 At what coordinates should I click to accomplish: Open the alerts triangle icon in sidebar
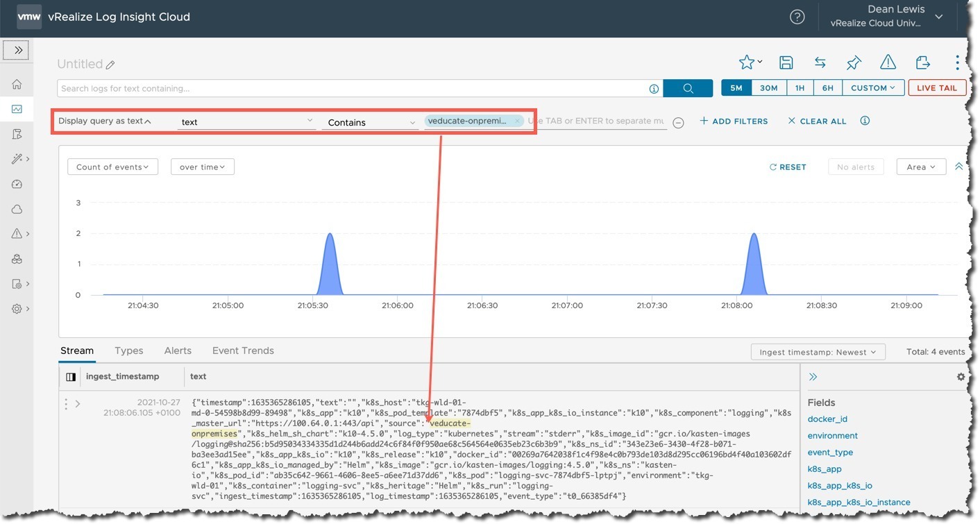(17, 234)
